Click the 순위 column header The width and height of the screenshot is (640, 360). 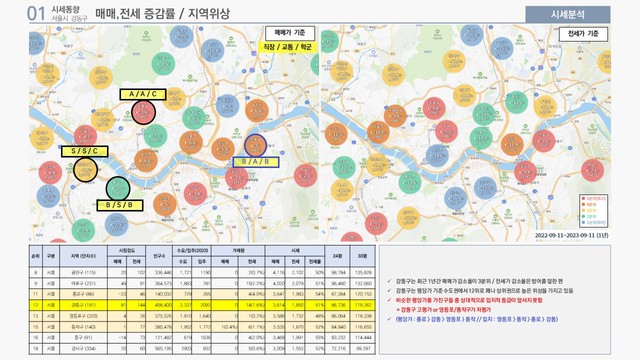[x=35, y=256]
